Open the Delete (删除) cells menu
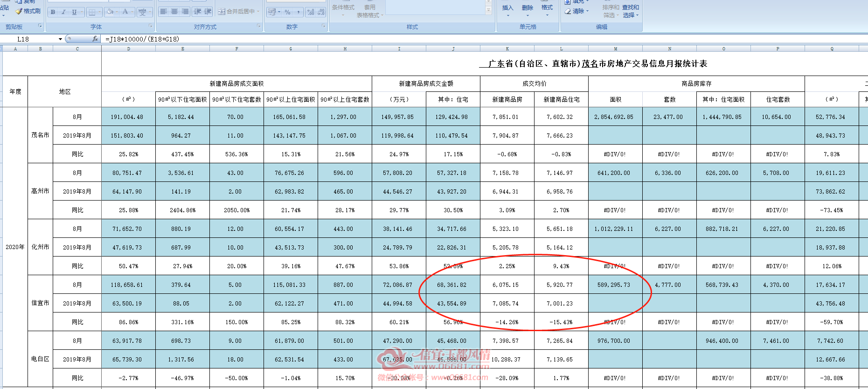 pyautogui.click(x=528, y=11)
